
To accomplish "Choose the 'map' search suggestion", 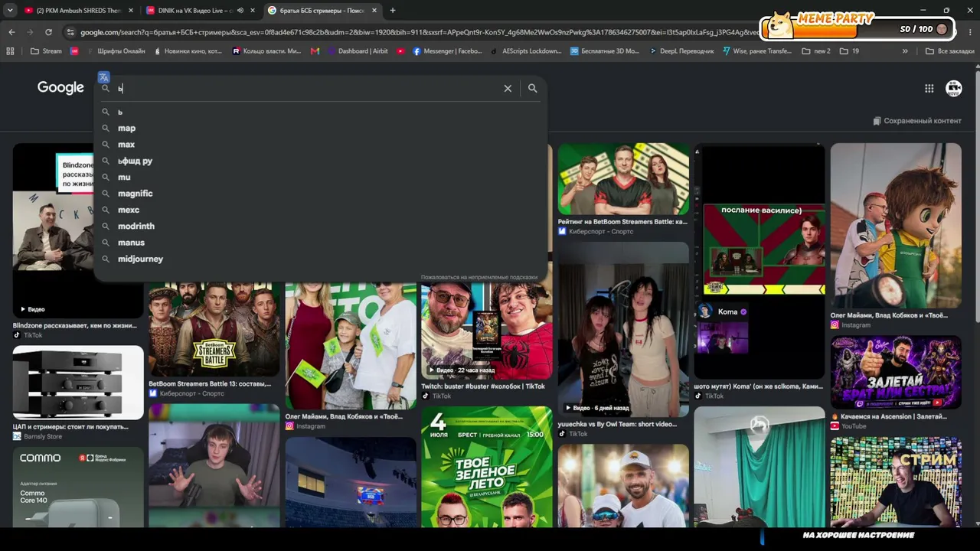I will pyautogui.click(x=320, y=128).
